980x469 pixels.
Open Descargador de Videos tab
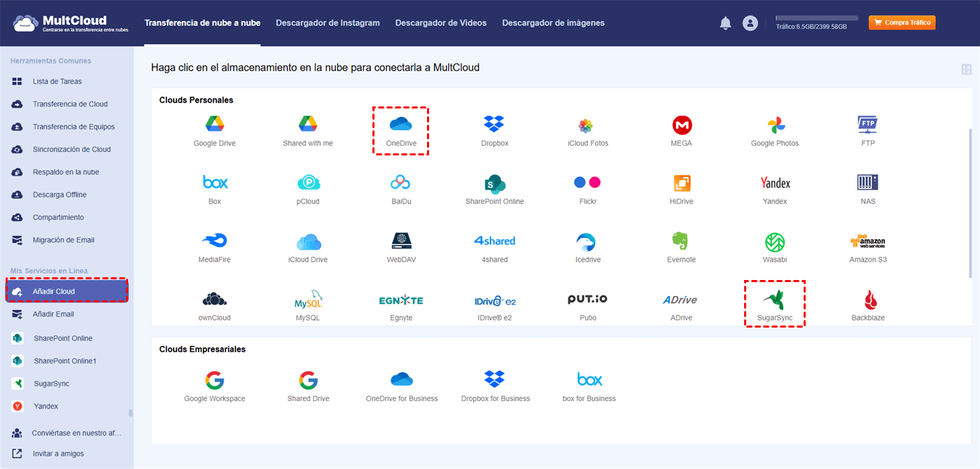click(441, 23)
